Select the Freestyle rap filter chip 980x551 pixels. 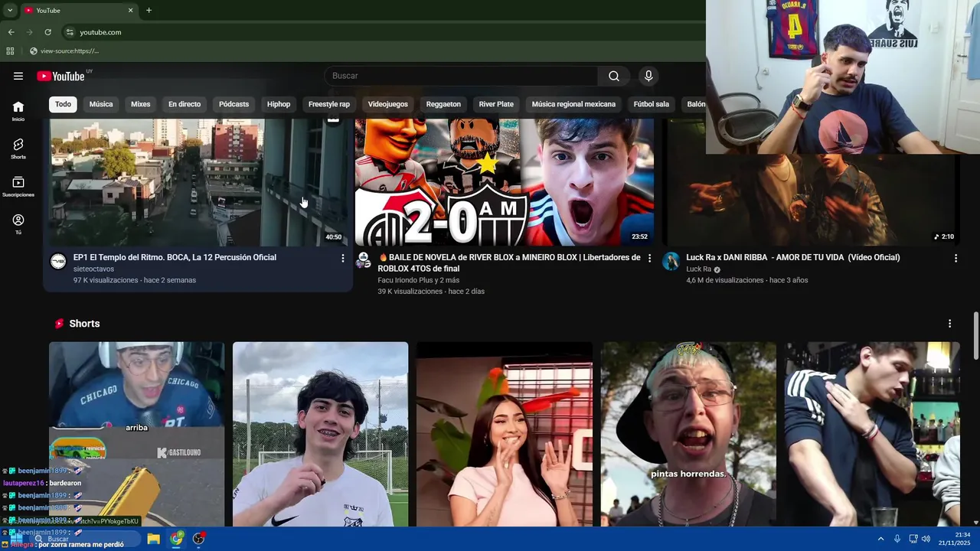click(329, 104)
